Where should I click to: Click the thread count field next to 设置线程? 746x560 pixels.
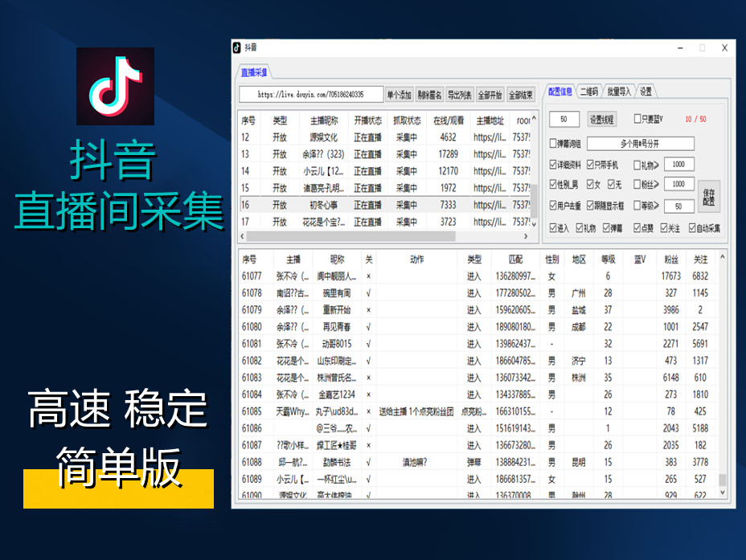tap(564, 119)
